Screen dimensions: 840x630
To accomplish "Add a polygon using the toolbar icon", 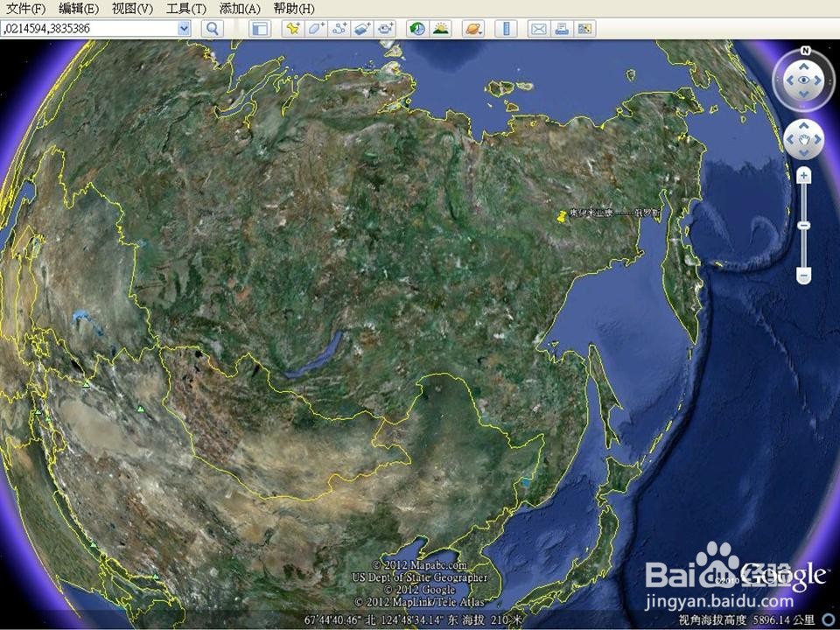I will click(x=316, y=28).
